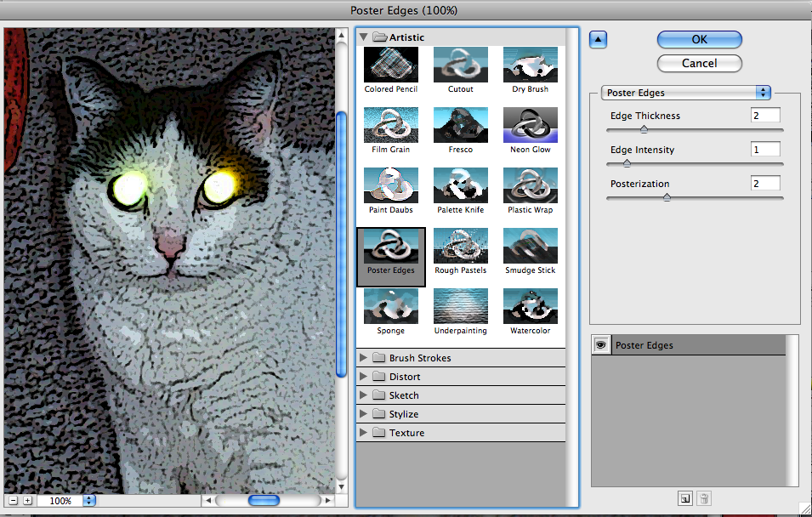The height and width of the screenshot is (517, 812).
Task: Click the preview vertical scrollbar thumb
Action: [341, 244]
